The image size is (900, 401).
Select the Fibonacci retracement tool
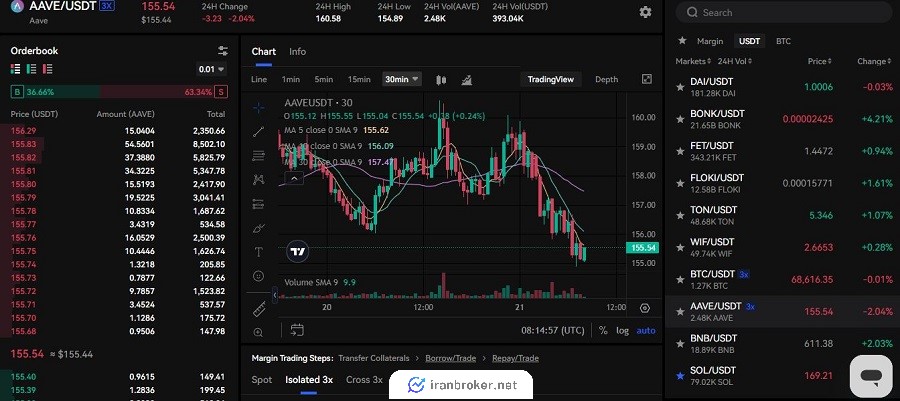pos(258,155)
